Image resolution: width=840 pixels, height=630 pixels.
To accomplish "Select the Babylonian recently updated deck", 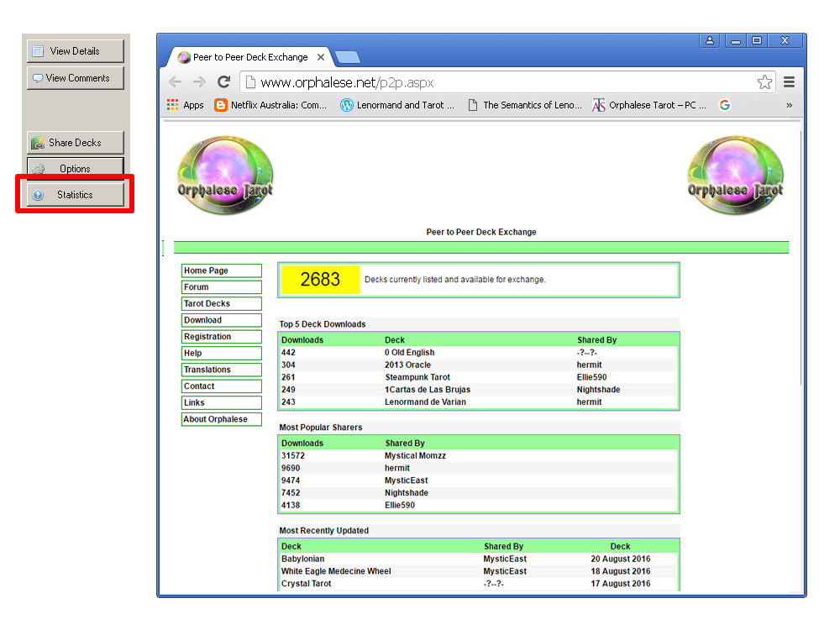I will click(302, 559).
